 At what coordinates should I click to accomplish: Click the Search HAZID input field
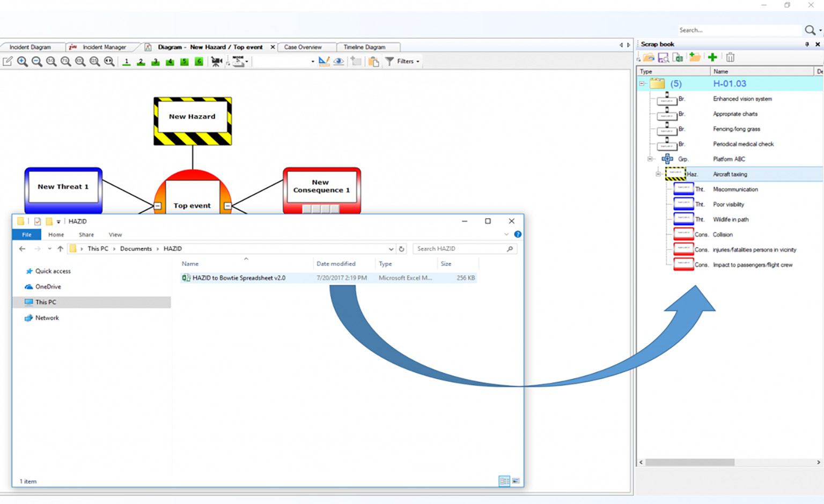click(460, 249)
